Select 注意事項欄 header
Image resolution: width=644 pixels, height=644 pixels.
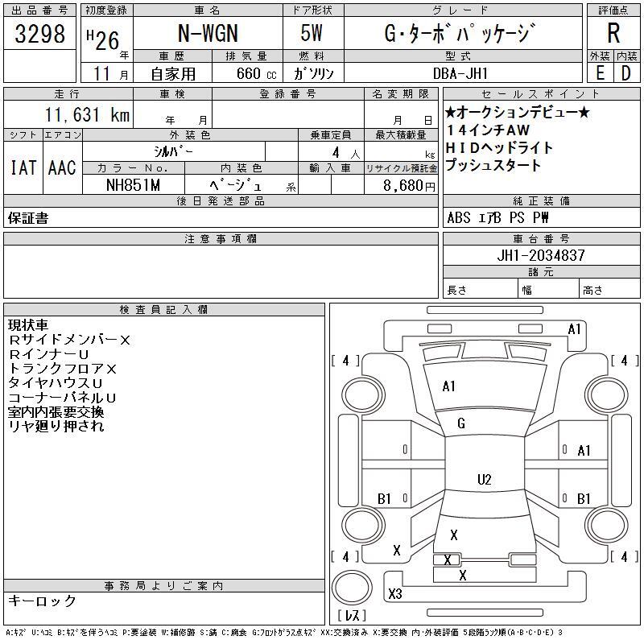[x=221, y=238]
